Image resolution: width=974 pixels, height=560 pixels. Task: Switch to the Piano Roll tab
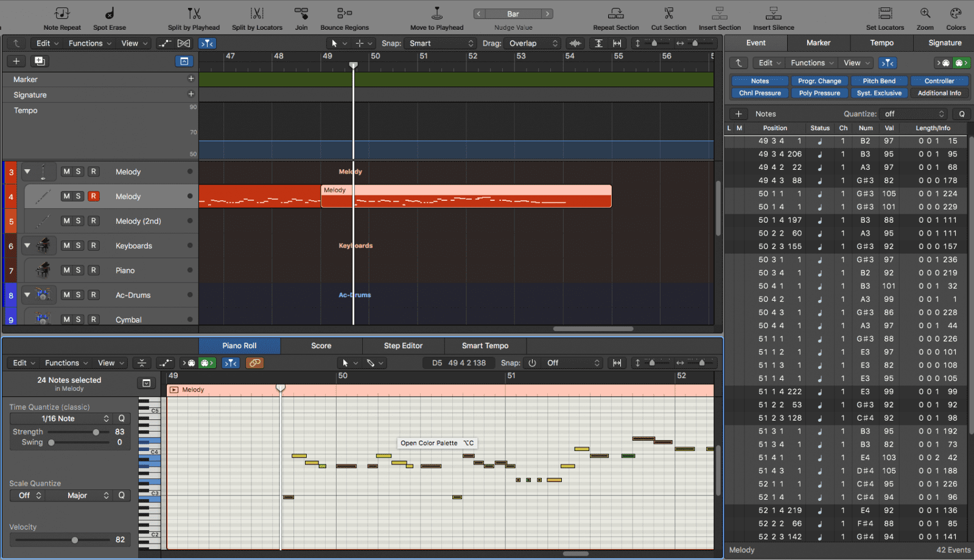pyautogui.click(x=239, y=346)
